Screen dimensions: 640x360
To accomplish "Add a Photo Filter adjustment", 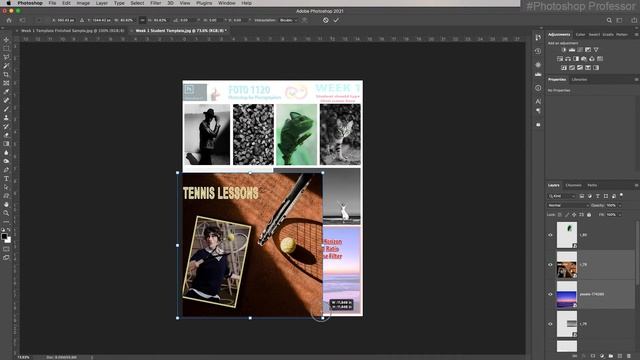I will 584,59.
